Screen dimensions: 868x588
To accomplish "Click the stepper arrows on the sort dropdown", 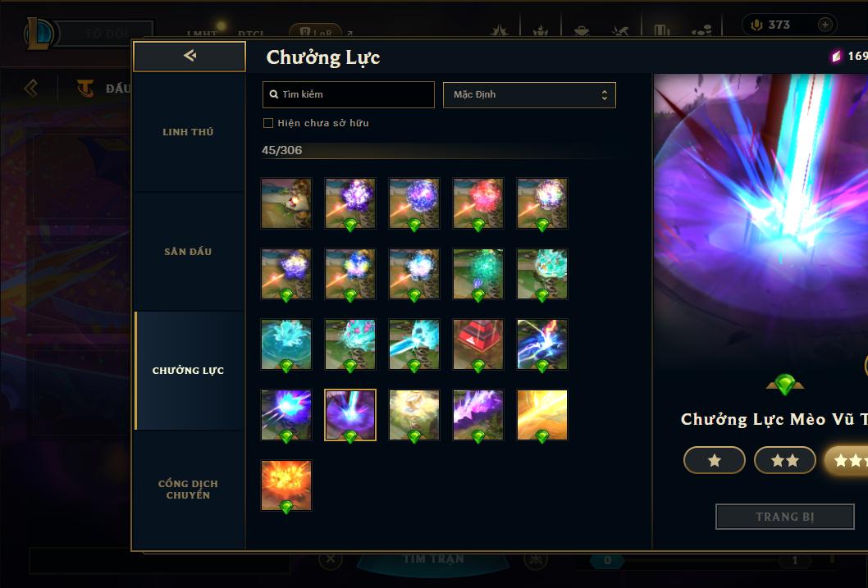I will point(605,95).
